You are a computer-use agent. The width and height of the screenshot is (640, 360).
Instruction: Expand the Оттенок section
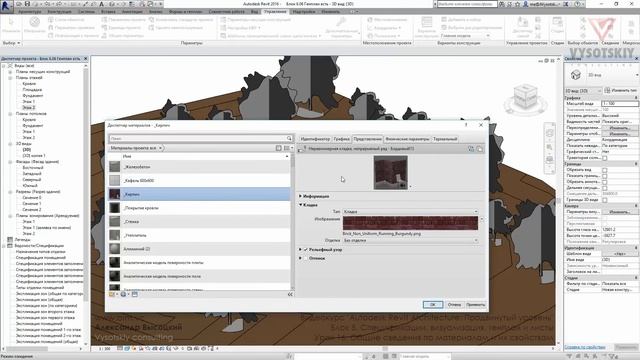301,258
